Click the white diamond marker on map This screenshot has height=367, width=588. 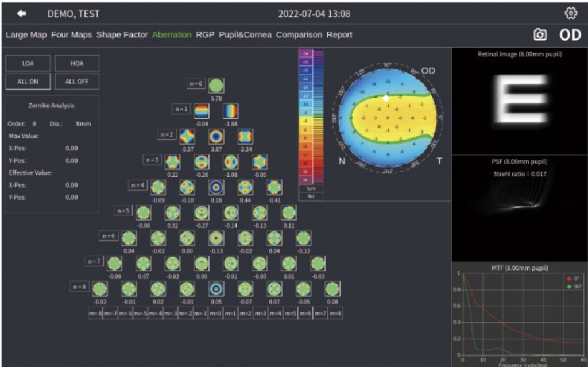click(386, 98)
